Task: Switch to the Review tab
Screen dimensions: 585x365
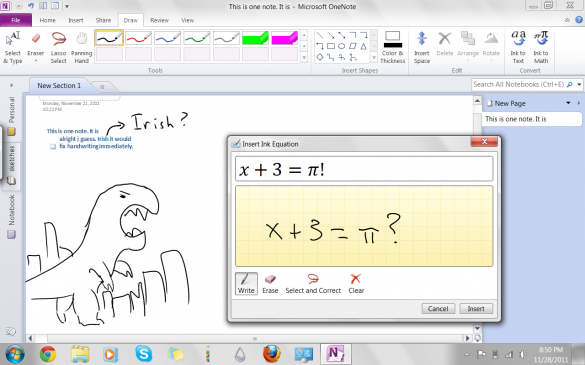Action: click(159, 20)
